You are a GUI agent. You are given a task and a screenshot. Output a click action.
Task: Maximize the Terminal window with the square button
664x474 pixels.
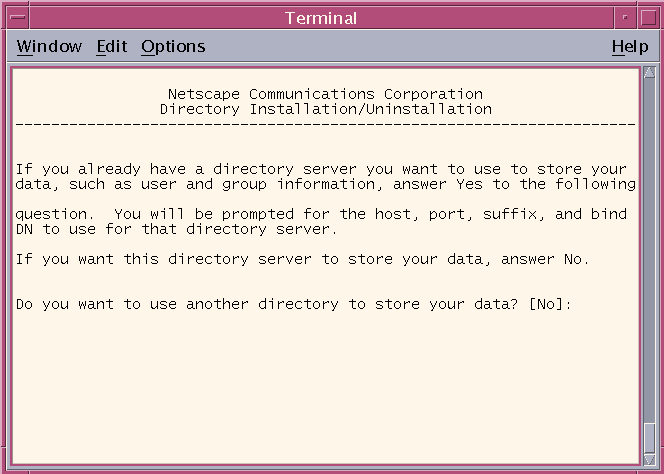pos(648,17)
